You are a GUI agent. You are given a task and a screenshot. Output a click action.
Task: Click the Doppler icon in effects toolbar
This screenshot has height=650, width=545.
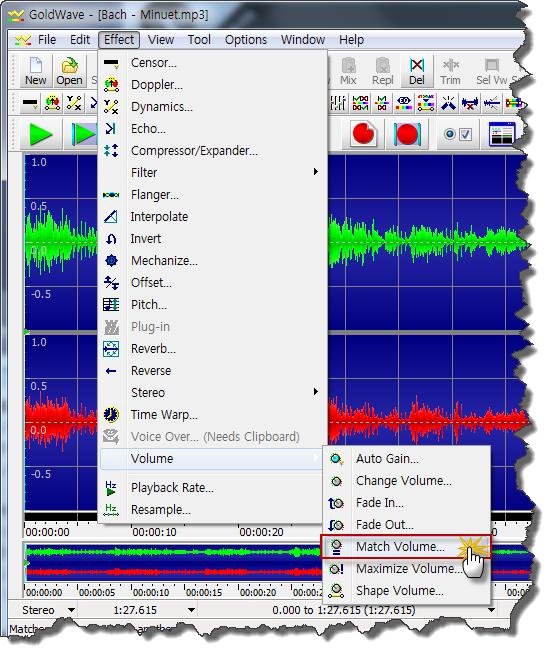[52, 103]
